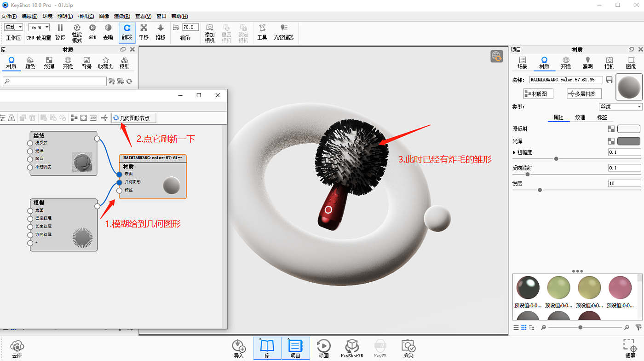
Task: Toggle the 去噪 denoise icon
Action: [x=108, y=32]
